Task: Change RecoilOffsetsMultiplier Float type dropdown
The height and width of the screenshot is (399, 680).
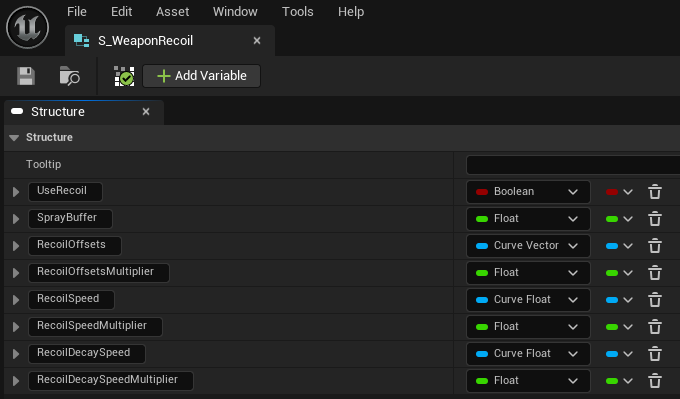Action: (528, 273)
